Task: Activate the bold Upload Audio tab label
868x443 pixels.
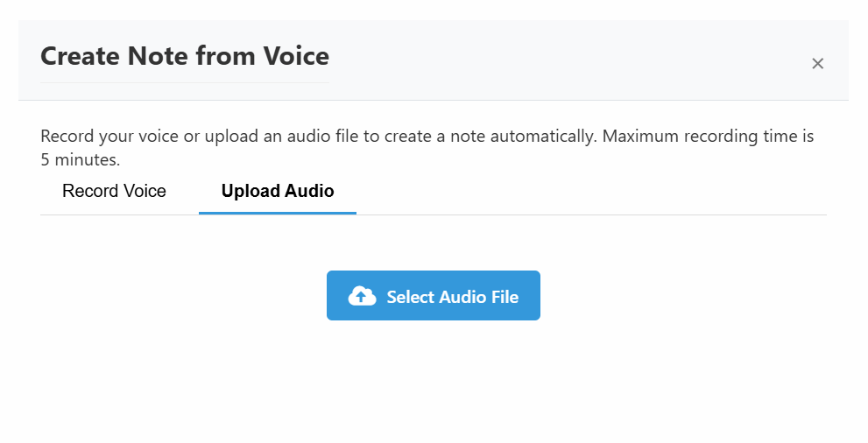Action: coord(278,191)
